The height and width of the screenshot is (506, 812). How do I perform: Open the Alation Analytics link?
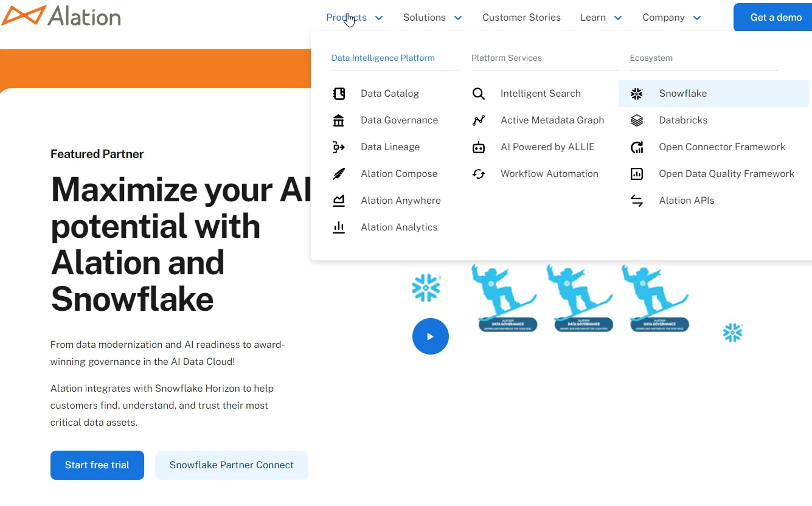coord(399,227)
